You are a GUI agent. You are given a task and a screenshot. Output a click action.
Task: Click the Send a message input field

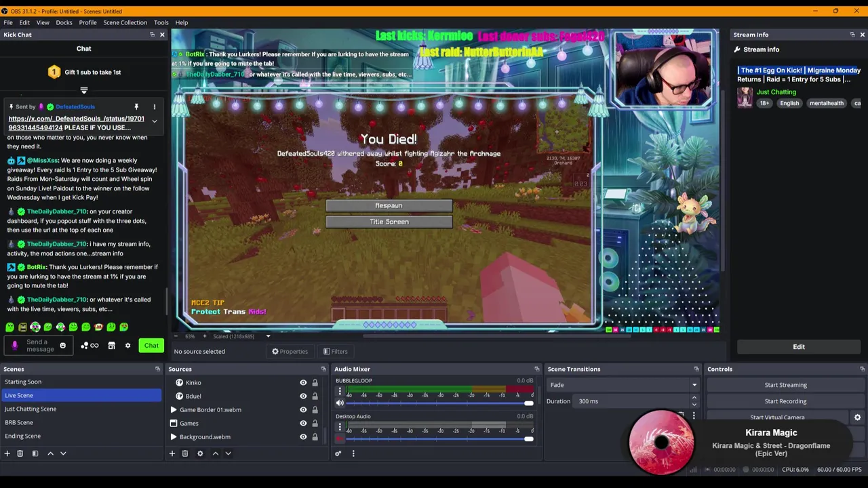[x=39, y=346]
